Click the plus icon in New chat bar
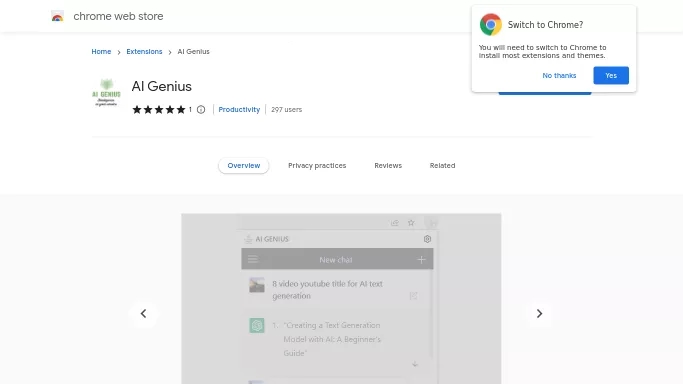The width and height of the screenshot is (683, 384). tap(421, 260)
